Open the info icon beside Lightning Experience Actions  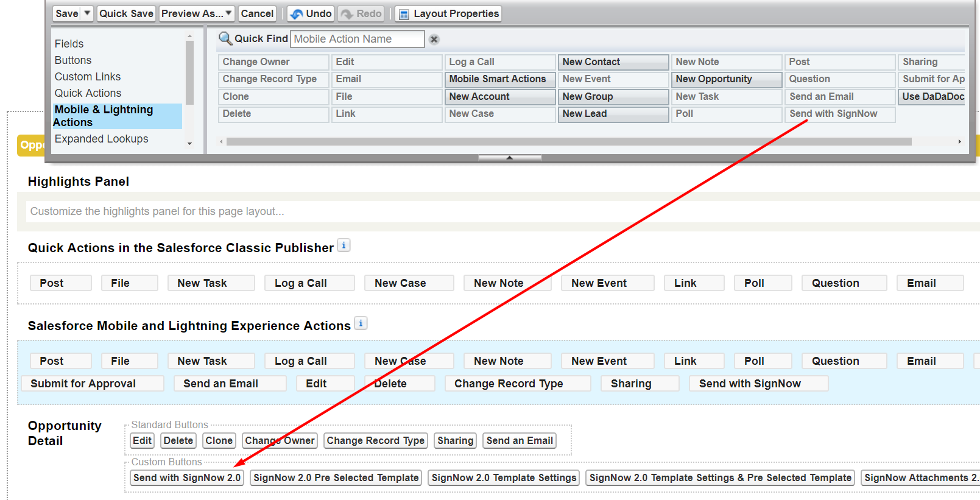click(361, 323)
